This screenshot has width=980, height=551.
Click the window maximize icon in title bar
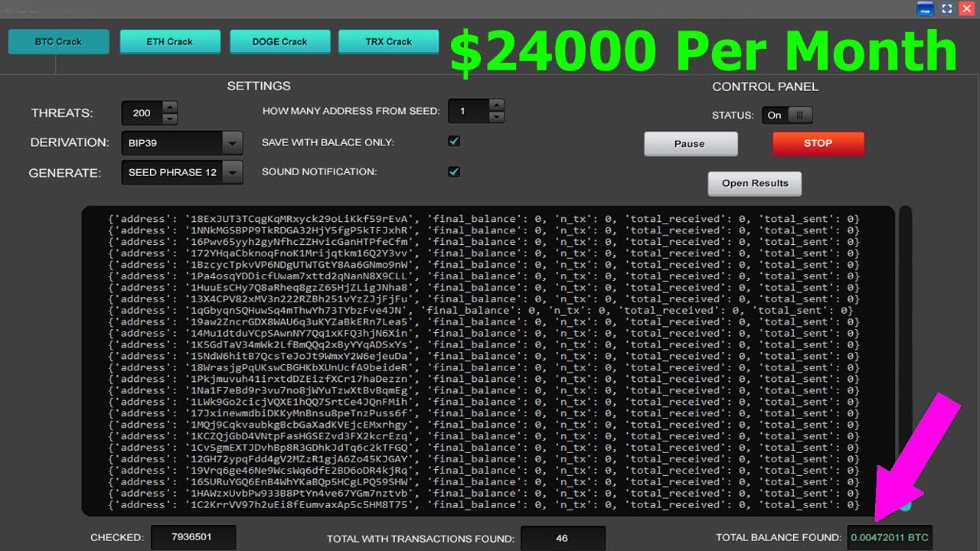[946, 8]
